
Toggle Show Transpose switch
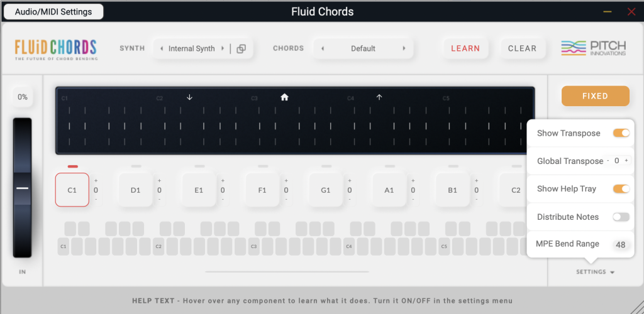621,133
